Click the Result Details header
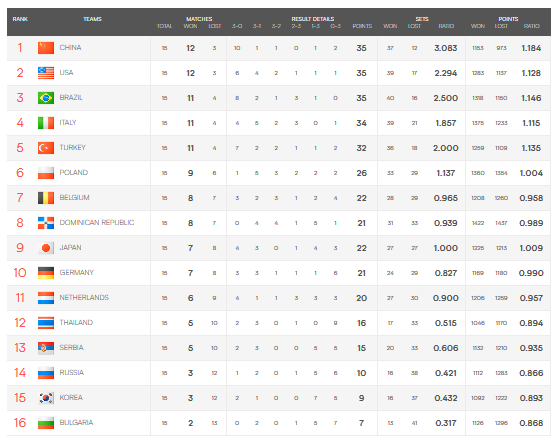Screen dimensions: 556x444 coord(313,19)
